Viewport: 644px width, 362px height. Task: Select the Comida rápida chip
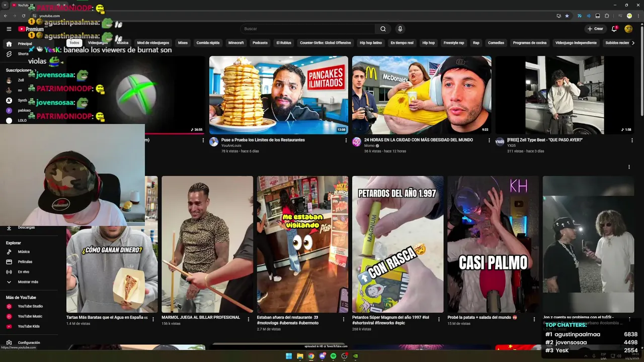(x=208, y=43)
